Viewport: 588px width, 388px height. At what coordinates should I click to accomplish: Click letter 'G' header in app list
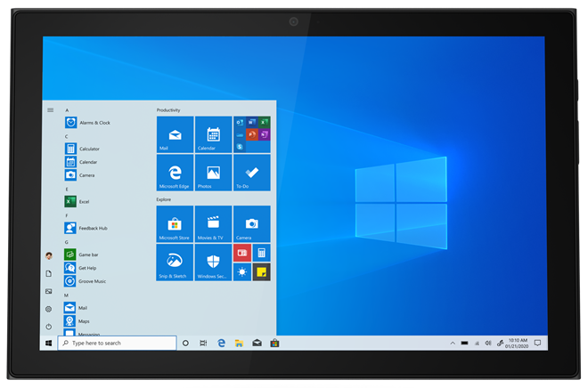(67, 242)
